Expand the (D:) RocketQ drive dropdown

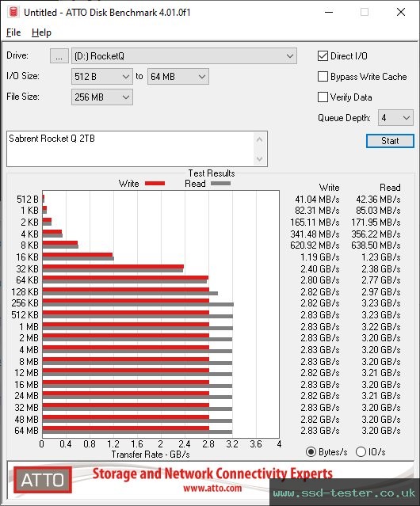[x=184, y=56]
